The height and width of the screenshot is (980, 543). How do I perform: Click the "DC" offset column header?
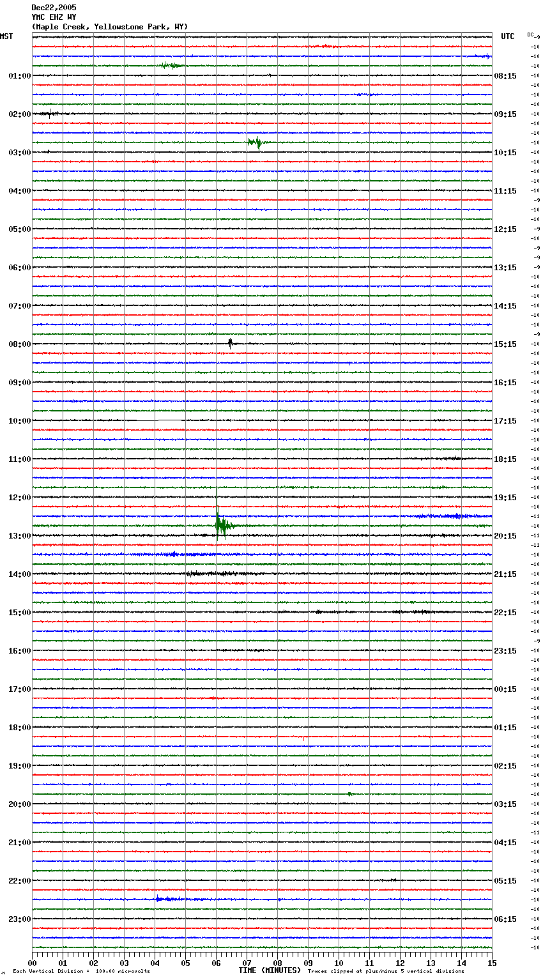tap(531, 34)
